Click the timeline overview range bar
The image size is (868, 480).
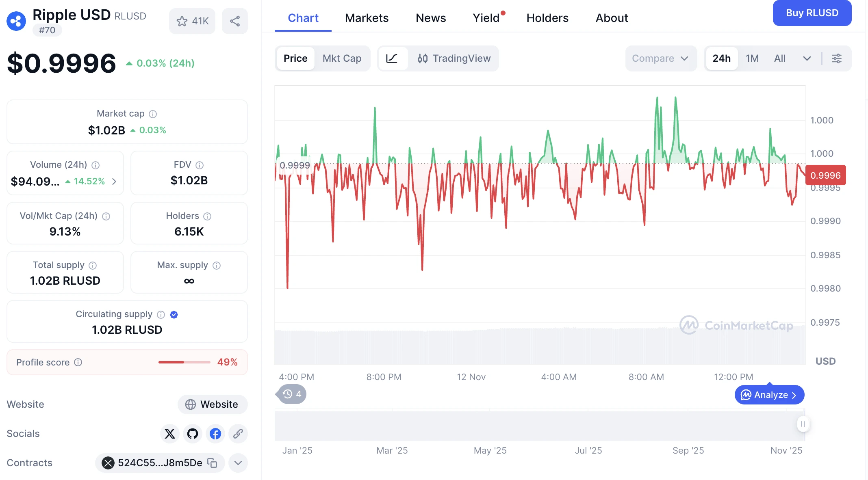[540, 426]
